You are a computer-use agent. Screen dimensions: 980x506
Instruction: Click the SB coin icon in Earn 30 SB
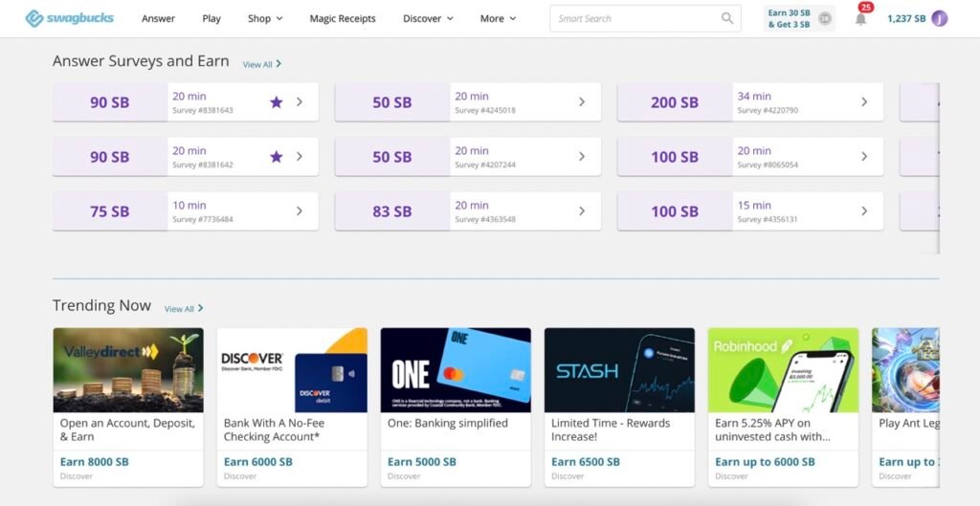[825, 19]
